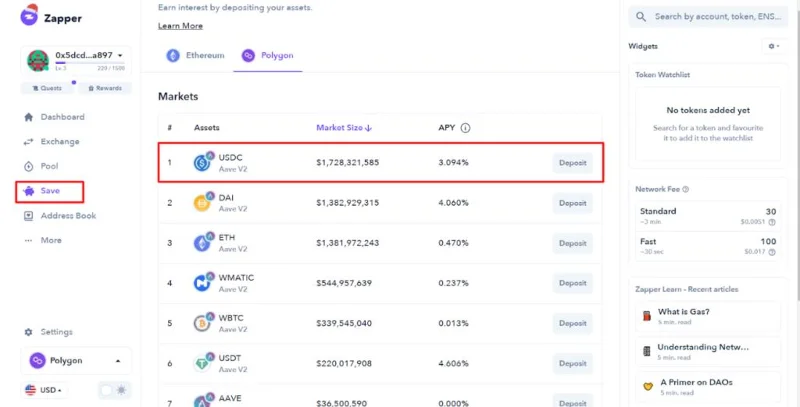
Task: Click the DAI APY value 4.060%
Action: click(453, 203)
